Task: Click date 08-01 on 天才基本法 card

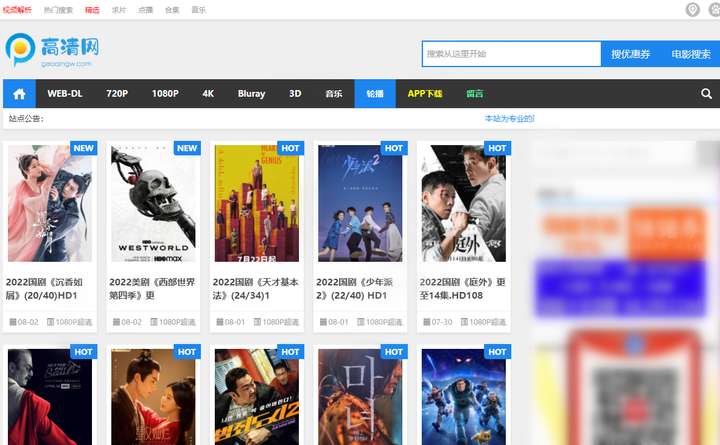Action: point(235,322)
